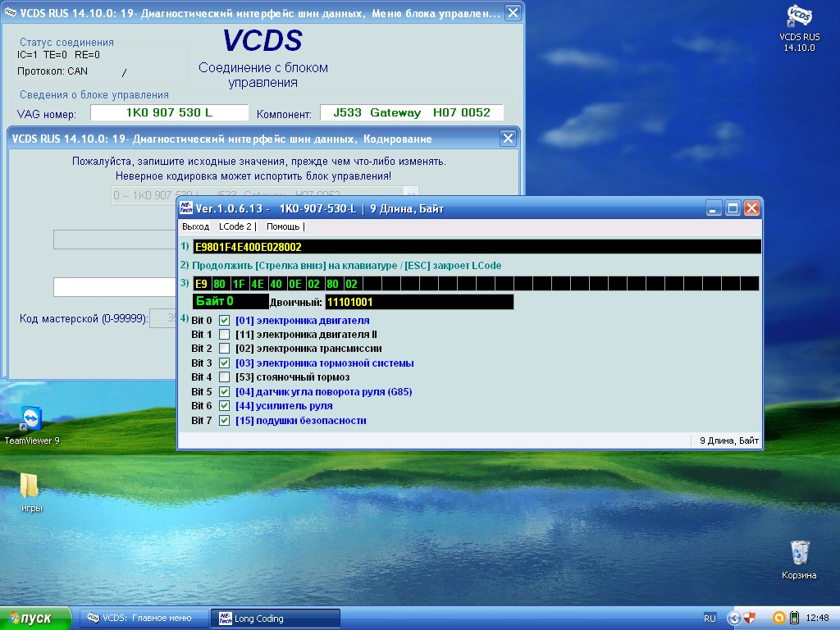This screenshot has width=840, height=630.
Task: Close the LCode Long Coding window
Action: click(751, 208)
